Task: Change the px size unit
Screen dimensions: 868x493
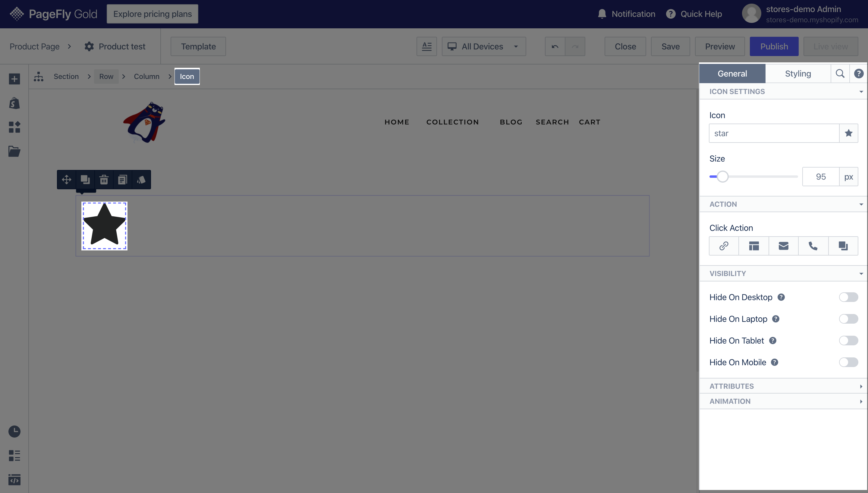Action: (x=848, y=176)
